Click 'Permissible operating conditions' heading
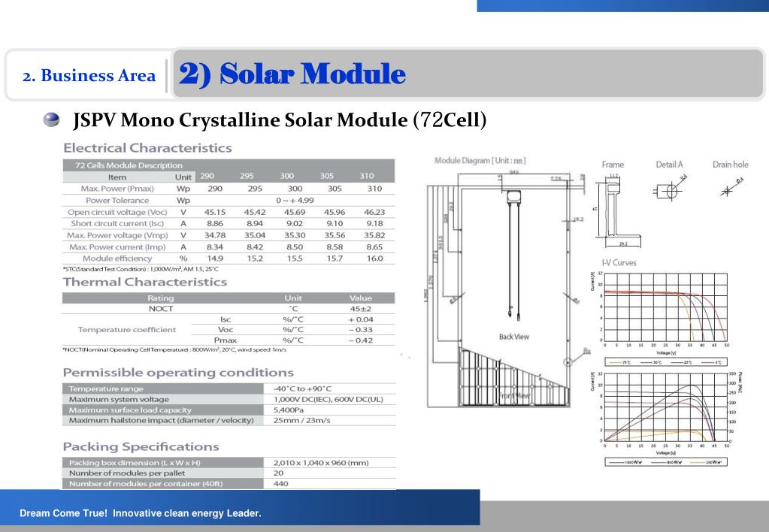 click(178, 373)
